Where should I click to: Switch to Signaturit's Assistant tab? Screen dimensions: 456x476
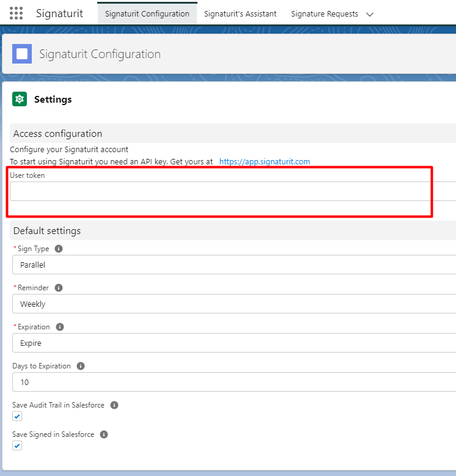[x=240, y=13]
